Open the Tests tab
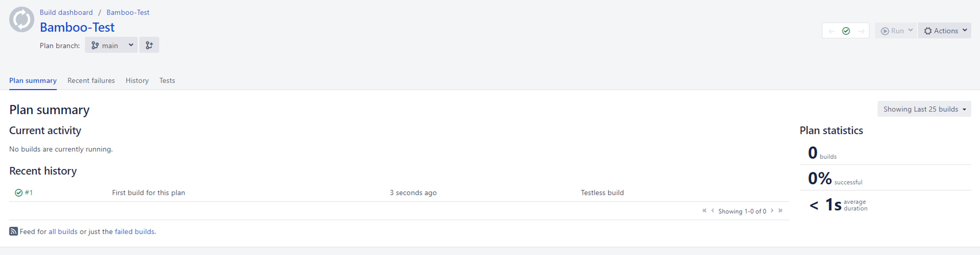The width and height of the screenshot is (980, 255). pos(167,80)
